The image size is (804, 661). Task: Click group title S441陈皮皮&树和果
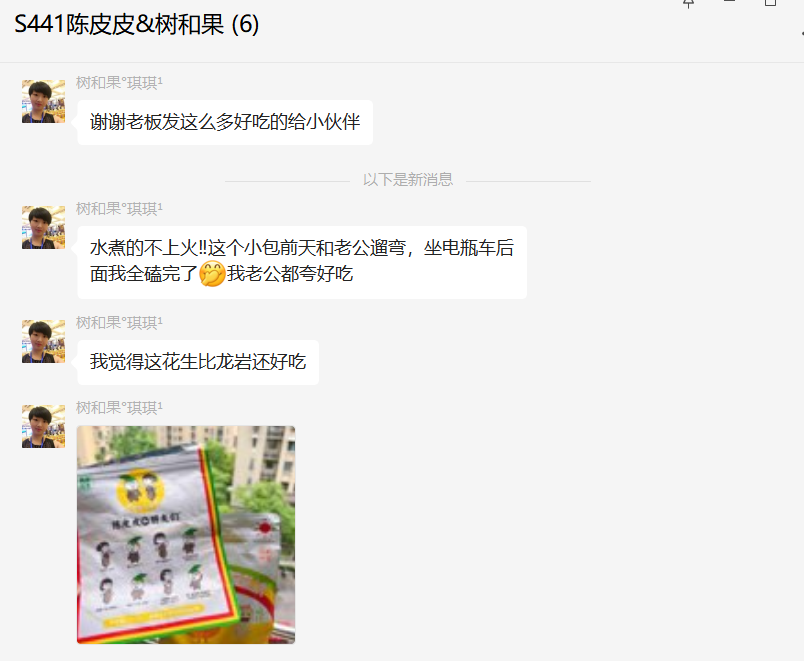click(x=119, y=24)
